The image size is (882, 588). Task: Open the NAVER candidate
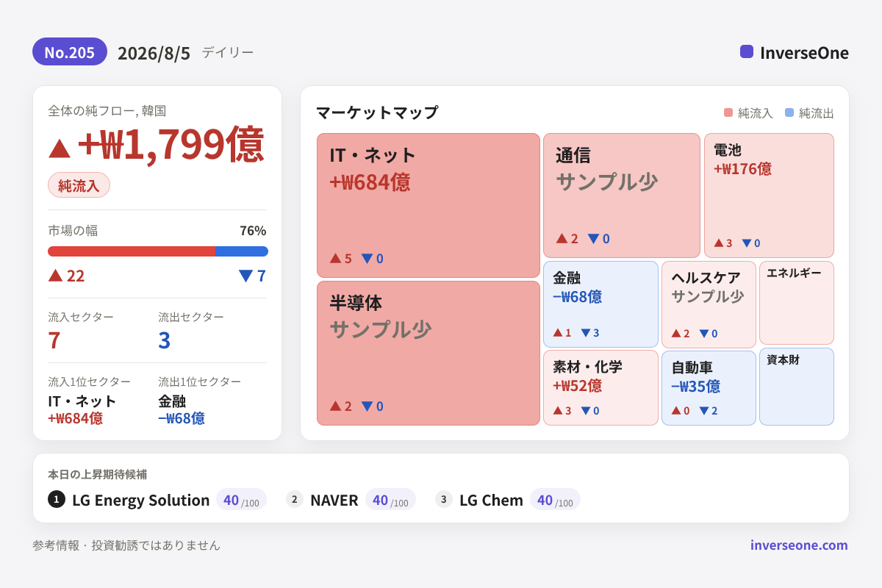pyautogui.click(x=334, y=500)
